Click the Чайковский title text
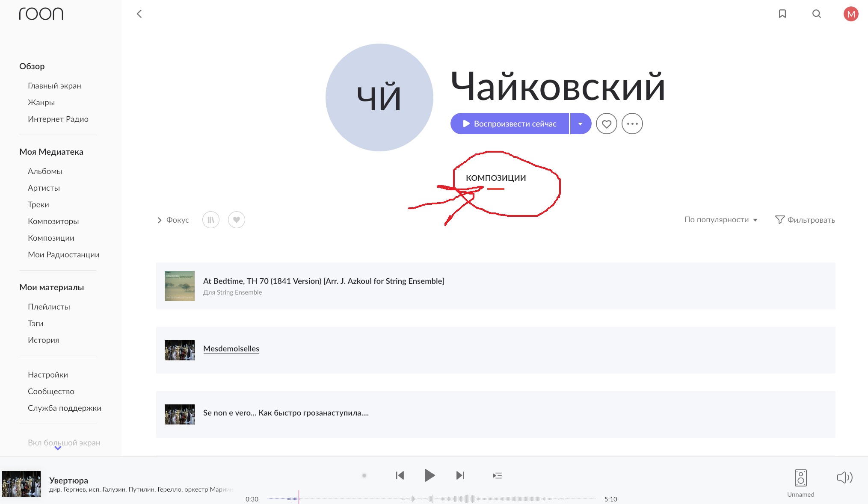The width and height of the screenshot is (868, 504). (x=558, y=87)
